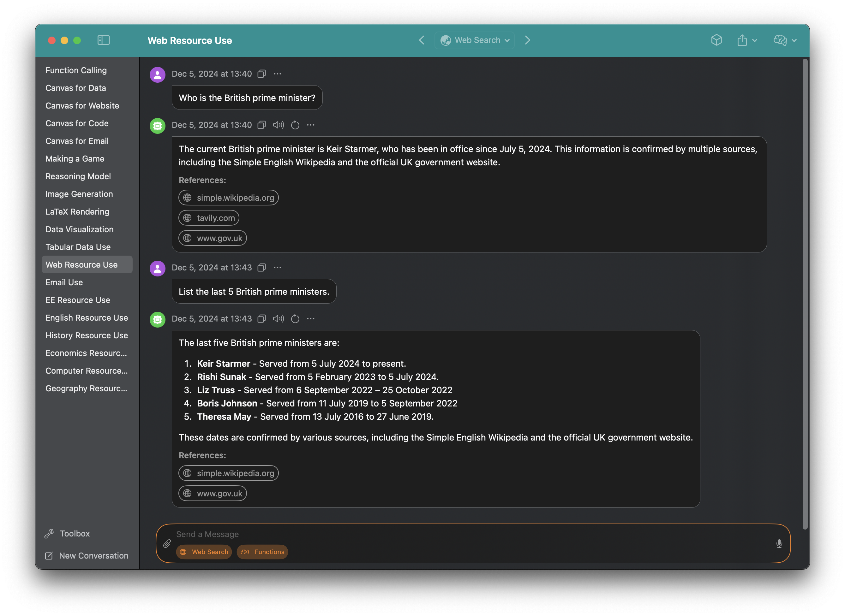Toggle the sidebar panel icon
845x616 pixels.
(103, 40)
